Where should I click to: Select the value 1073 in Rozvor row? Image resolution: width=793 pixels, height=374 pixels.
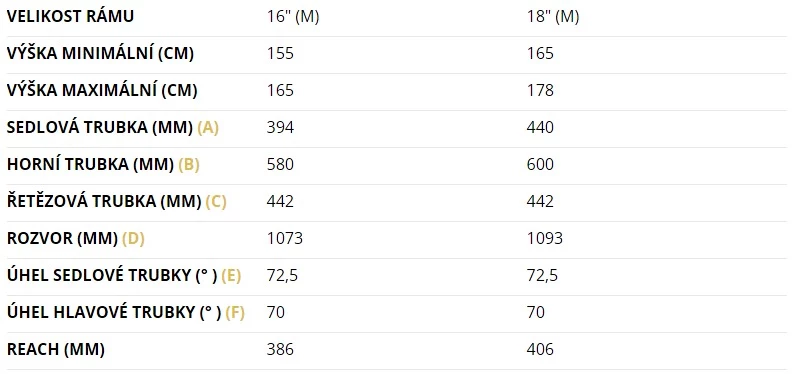click(x=285, y=239)
